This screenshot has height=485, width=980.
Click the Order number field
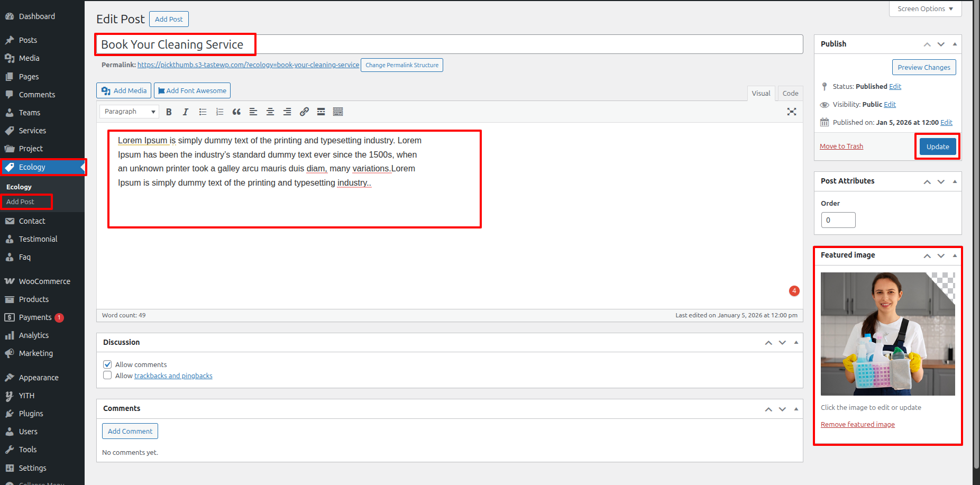pyautogui.click(x=838, y=220)
